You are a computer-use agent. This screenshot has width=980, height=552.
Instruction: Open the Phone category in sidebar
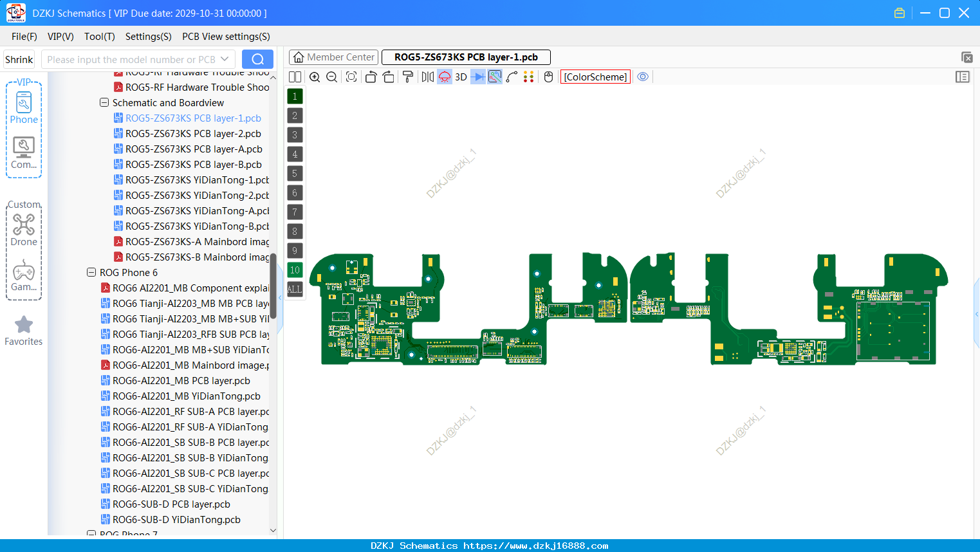pos(24,108)
